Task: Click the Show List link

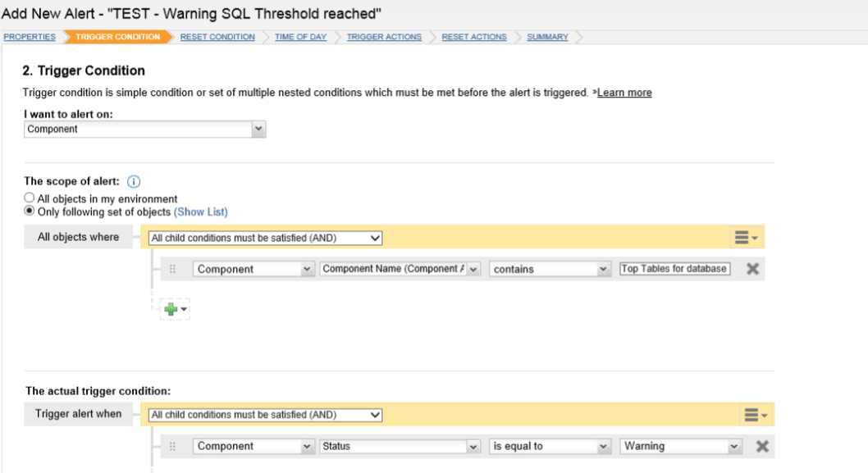Action: click(x=201, y=211)
